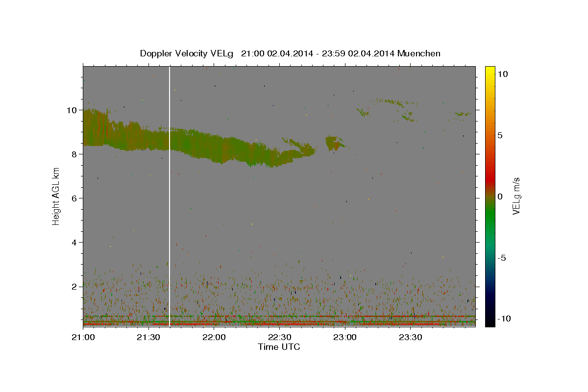Select the 'Muenchen' station name in title
The height and width of the screenshot is (392, 588).
419,53
